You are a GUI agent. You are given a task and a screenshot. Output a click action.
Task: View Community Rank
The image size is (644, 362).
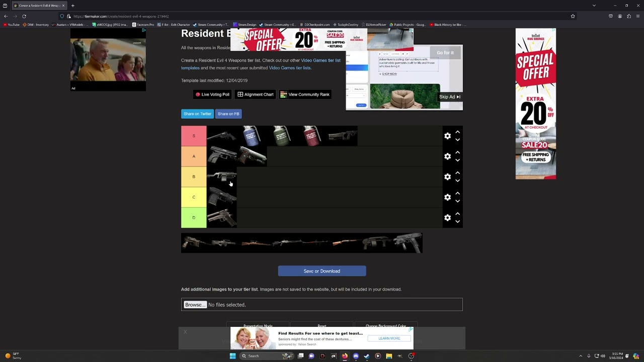point(305,95)
